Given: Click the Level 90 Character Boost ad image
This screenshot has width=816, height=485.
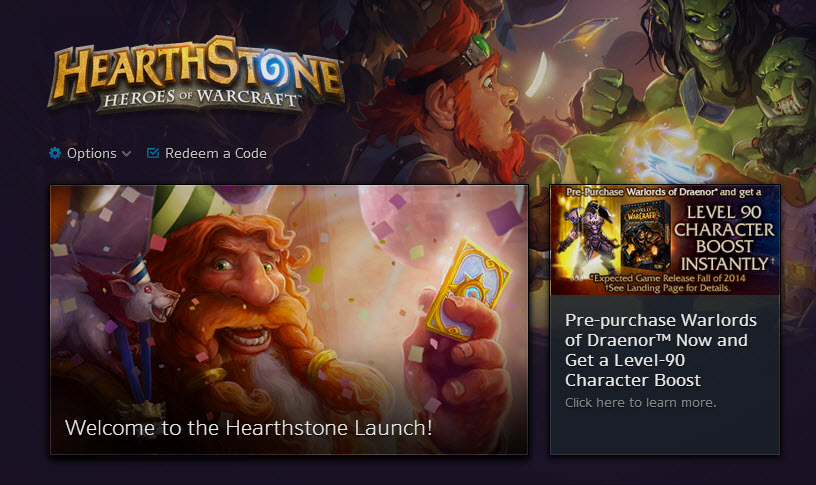Looking at the screenshot, I should click(x=665, y=240).
